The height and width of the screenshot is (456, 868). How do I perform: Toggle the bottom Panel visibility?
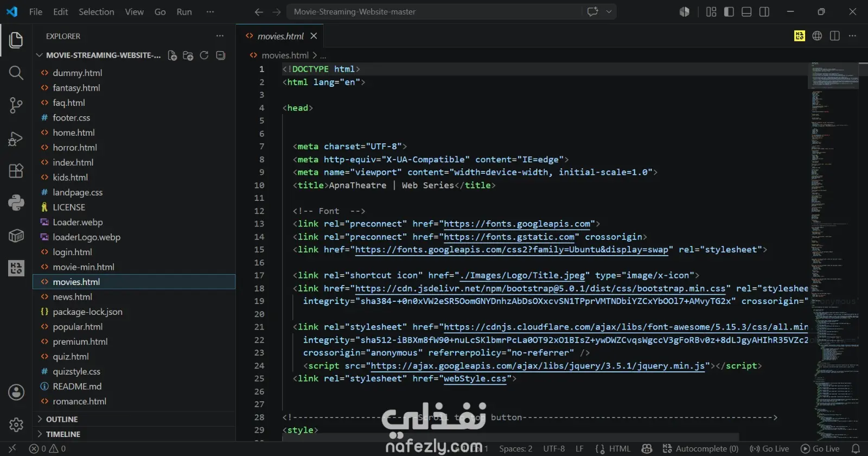[x=746, y=12]
